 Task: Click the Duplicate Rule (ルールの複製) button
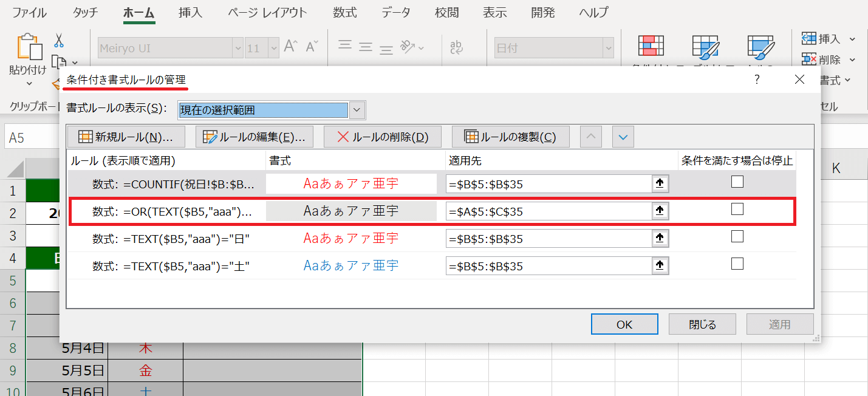tap(510, 137)
